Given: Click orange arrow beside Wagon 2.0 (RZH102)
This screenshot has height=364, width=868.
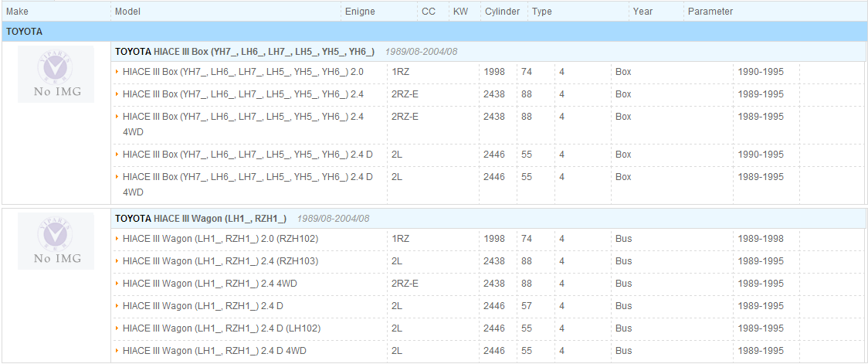Looking at the screenshot, I should (117, 238).
